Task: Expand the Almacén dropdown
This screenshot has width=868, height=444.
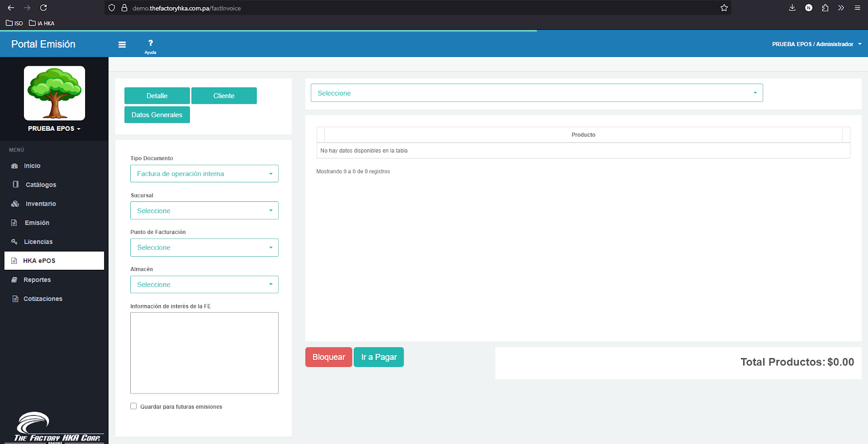Action: [204, 284]
